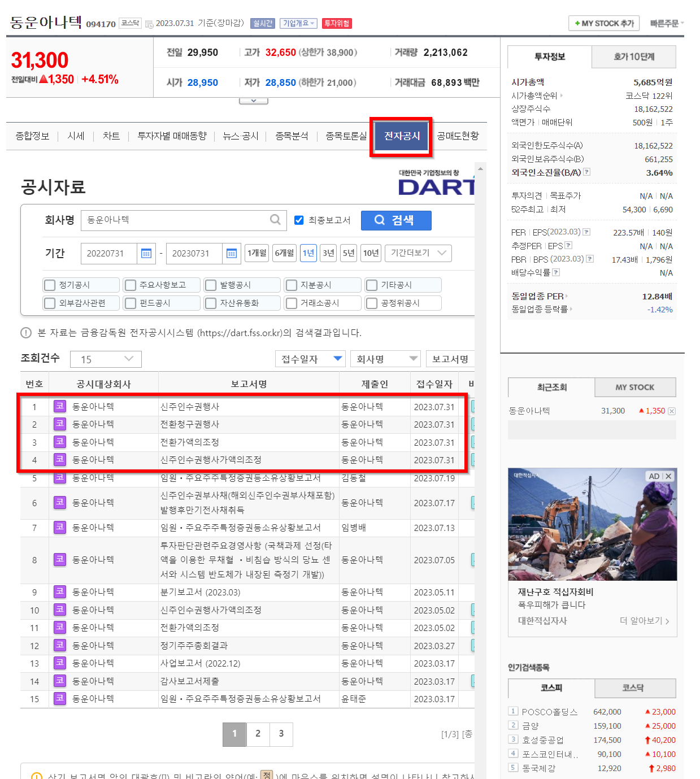Check the 기타공시 filter
This screenshot has height=779, width=700.
tap(372, 285)
